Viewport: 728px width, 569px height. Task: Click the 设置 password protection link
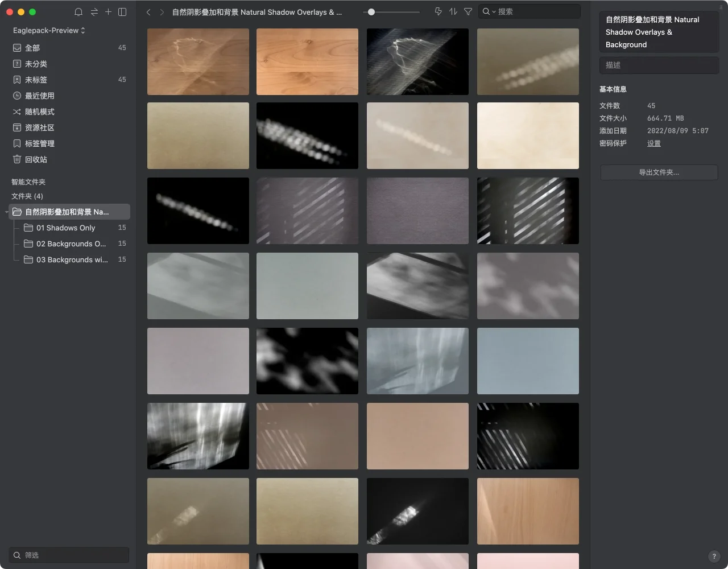(x=654, y=143)
